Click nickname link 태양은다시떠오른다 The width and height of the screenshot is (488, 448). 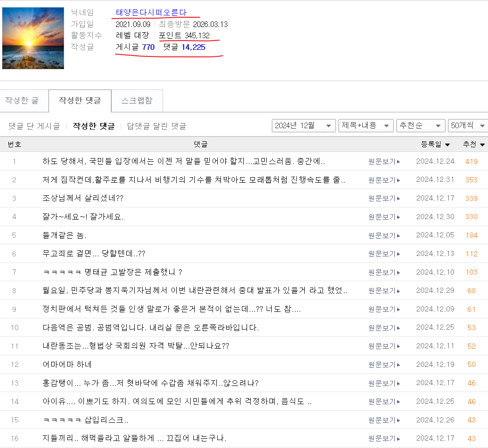[151, 13]
